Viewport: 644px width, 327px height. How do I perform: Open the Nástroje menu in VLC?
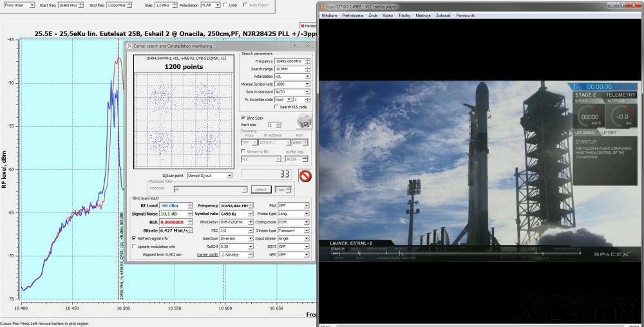click(x=423, y=14)
